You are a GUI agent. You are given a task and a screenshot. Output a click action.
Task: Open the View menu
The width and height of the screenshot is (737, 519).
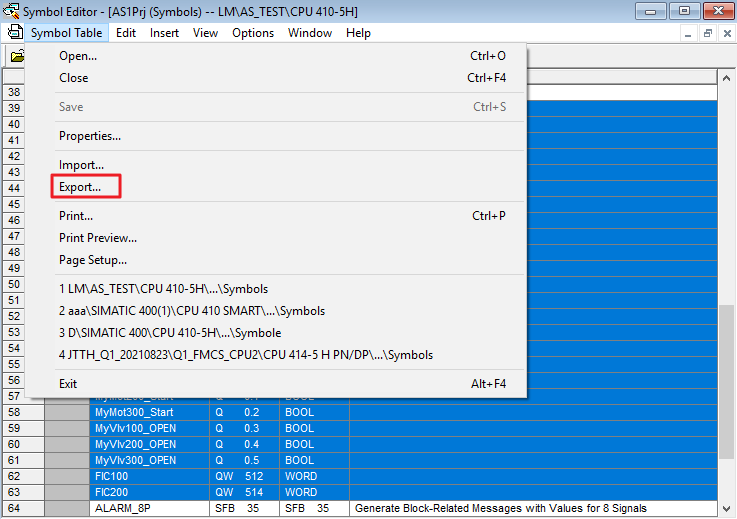pos(205,33)
